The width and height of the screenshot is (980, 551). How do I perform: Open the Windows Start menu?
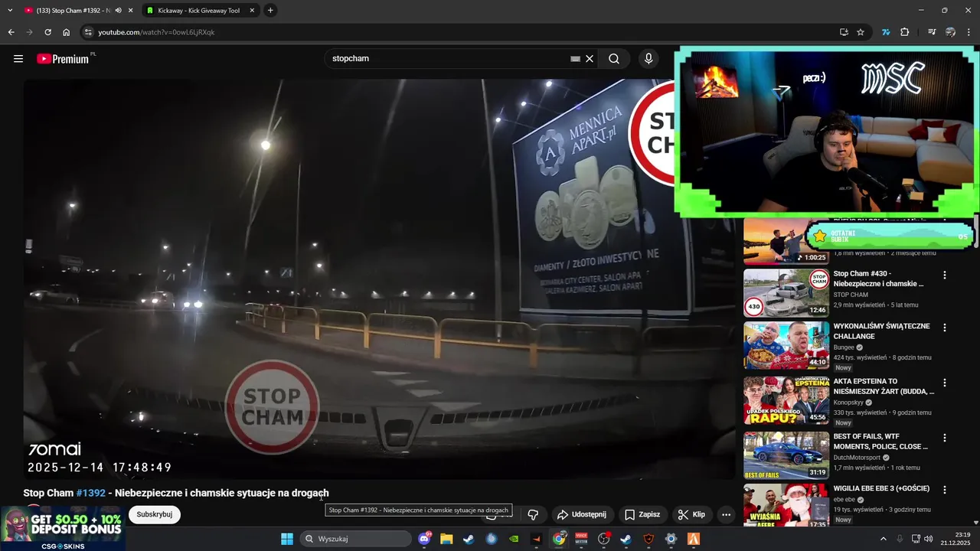point(287,539)
